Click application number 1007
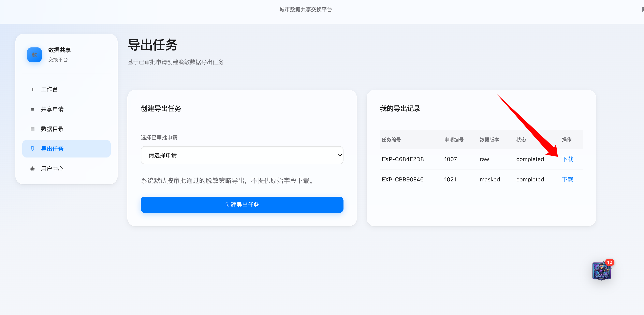This screenshot has height=315, width=644. click(x=450, y=159)
